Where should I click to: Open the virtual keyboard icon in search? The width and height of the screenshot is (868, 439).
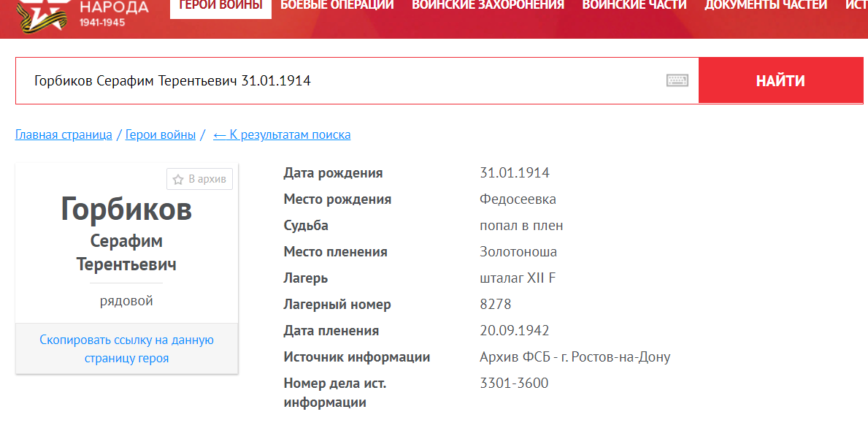[x=677, y=80]
